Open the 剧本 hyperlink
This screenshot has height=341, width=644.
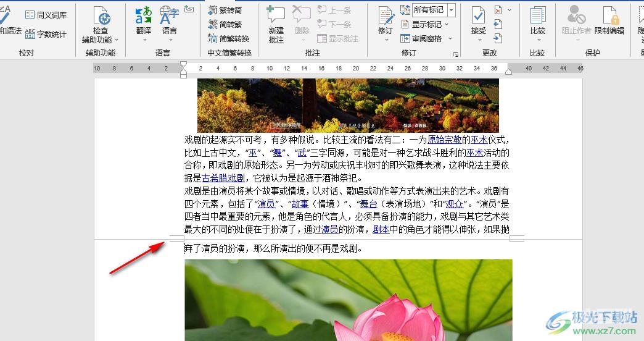tap(381, 229)
